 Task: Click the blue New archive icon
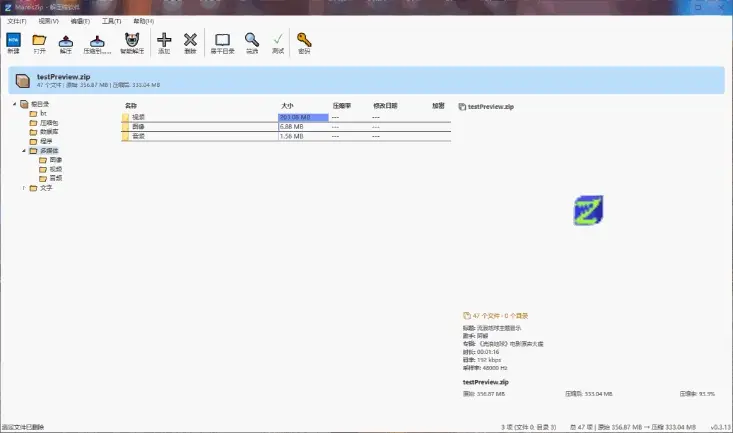(x=14, y=40)
